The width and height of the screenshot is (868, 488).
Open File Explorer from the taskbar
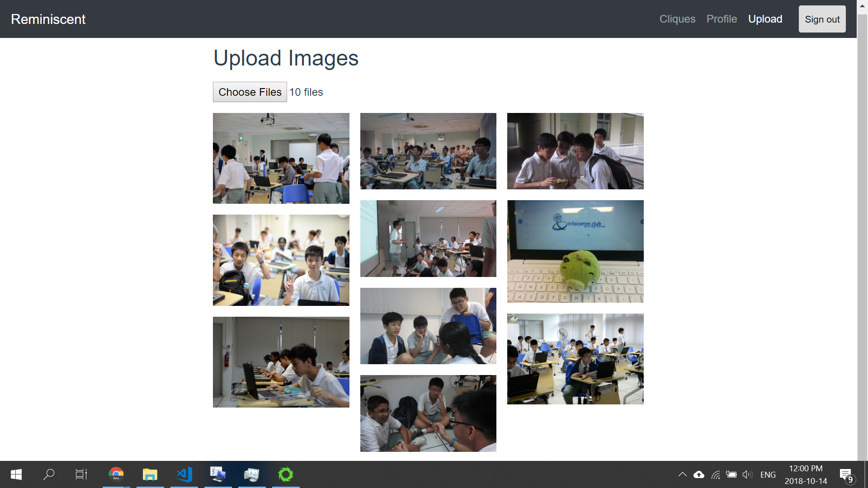(150, 474)
